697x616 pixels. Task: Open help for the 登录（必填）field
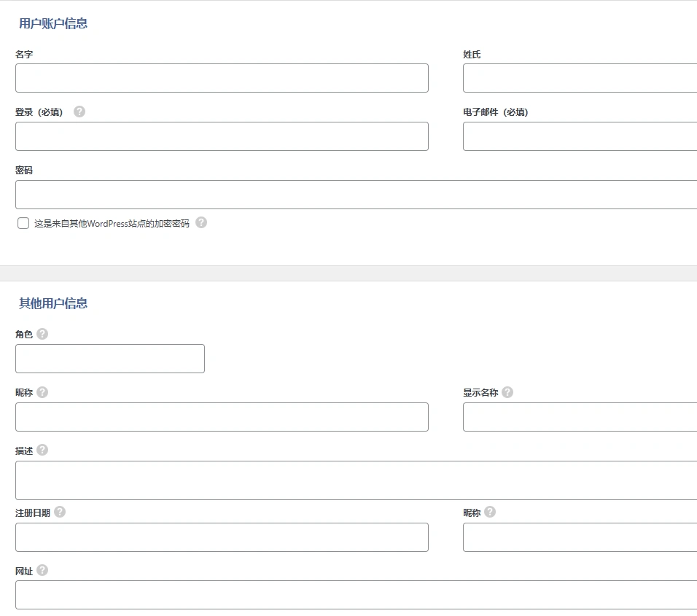(x=80, y=111)
